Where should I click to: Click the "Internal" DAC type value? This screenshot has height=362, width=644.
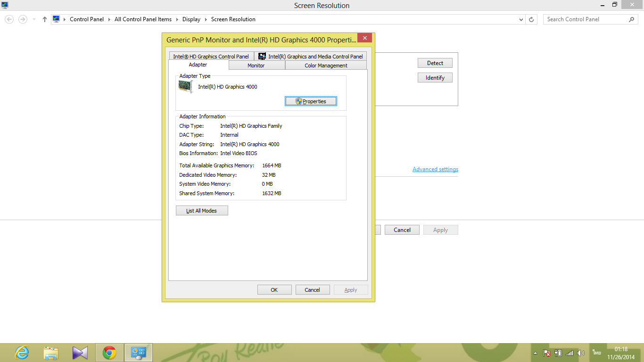229,135
